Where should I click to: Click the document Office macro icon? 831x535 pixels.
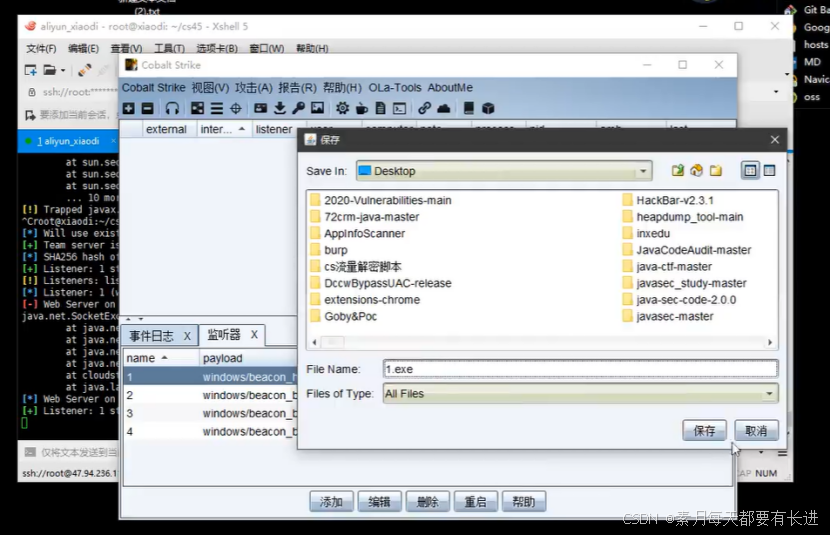[x=380, y=108]
